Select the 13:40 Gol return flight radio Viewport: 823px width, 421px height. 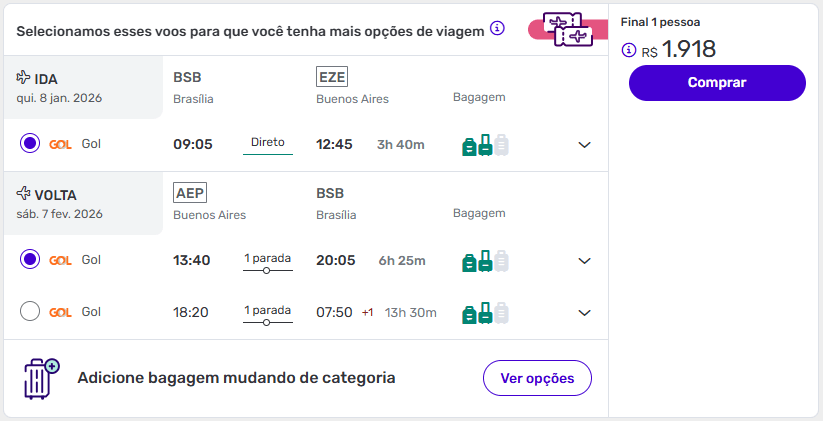[x=30, y=260]
